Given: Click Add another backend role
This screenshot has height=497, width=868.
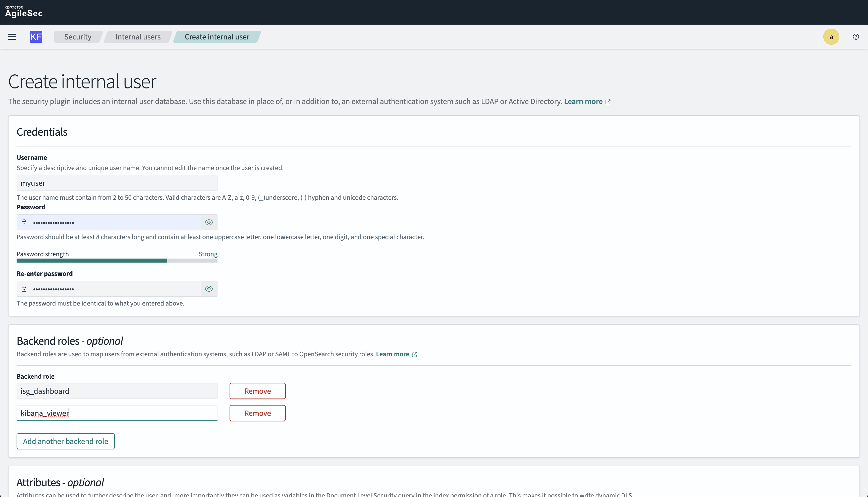Looking at the screenshot, I should [66, 441].
